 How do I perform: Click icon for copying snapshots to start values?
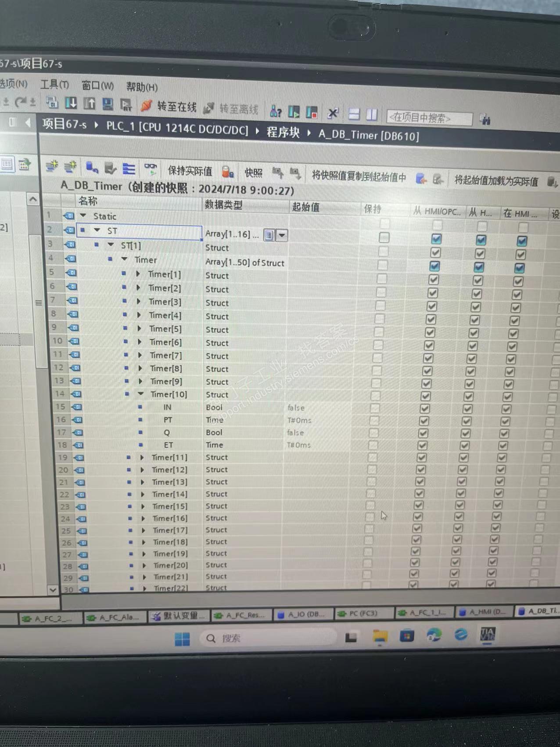[421, 178]
